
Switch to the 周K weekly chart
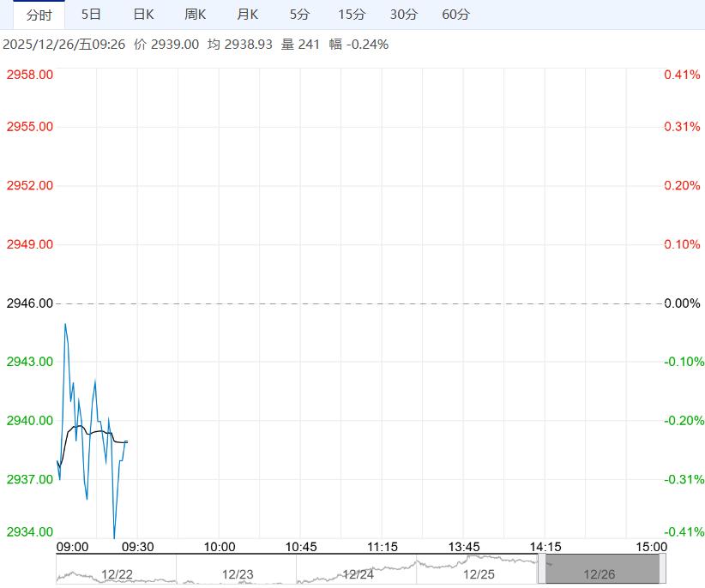196,15
